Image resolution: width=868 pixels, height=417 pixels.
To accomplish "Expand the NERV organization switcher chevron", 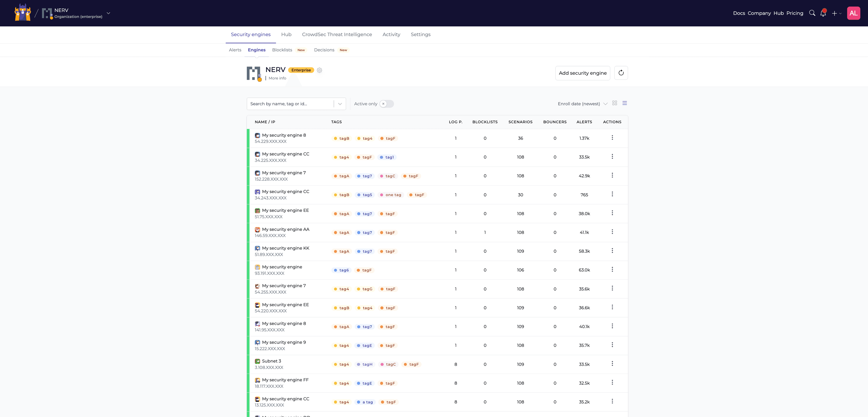I will click(108, 13).
